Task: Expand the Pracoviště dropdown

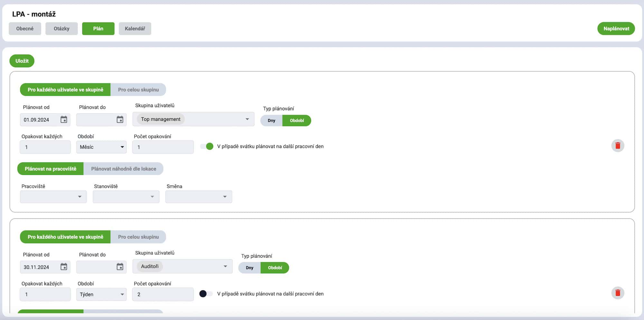Action: (x=53, y=197)
